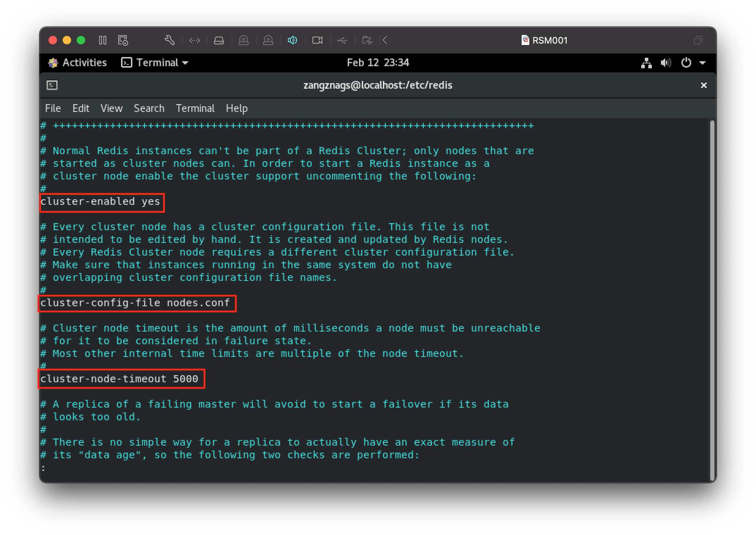The height and width of the screenshot is (535, 756).
Task: Click the network adapter arrows icon
Action: (195, 40)
